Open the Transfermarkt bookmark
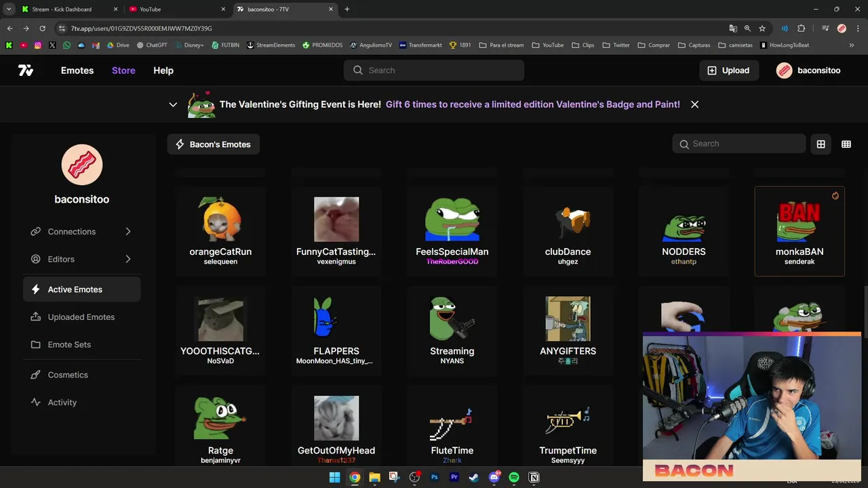 (x=420, y=45)
